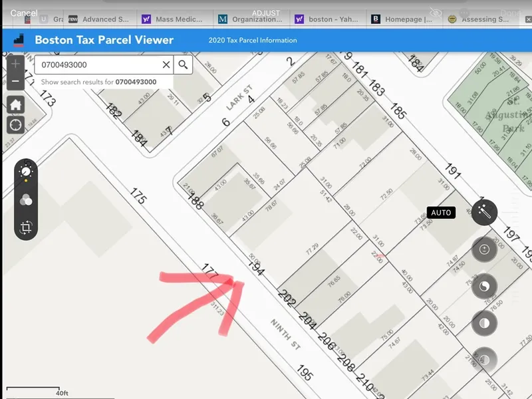Select search suggestion for 0700493000

click(x=98, y=82)
